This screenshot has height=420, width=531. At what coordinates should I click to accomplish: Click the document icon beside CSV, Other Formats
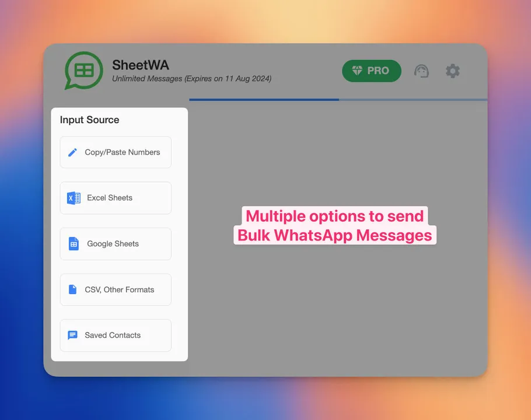(x=72, y=289)
